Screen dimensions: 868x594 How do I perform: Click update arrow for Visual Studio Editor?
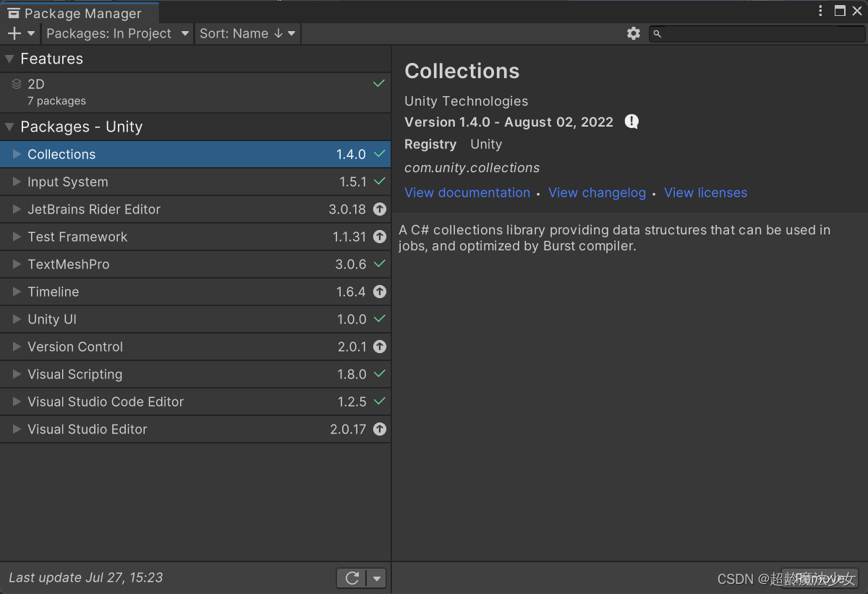[x=380, y=429]
